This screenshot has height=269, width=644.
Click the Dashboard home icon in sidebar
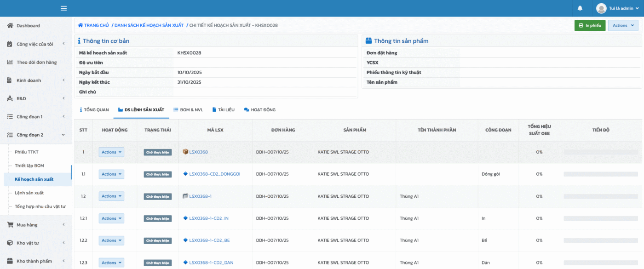click(x=10, y=26)
